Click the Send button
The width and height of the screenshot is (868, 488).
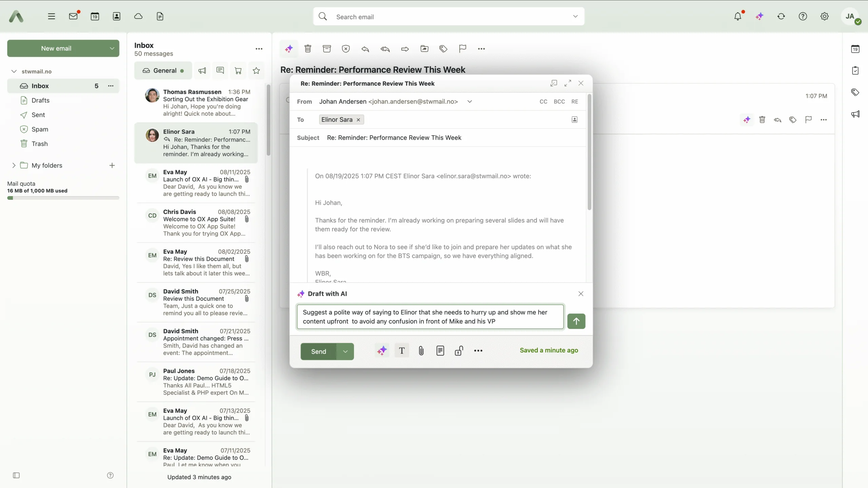pos(318,351)
